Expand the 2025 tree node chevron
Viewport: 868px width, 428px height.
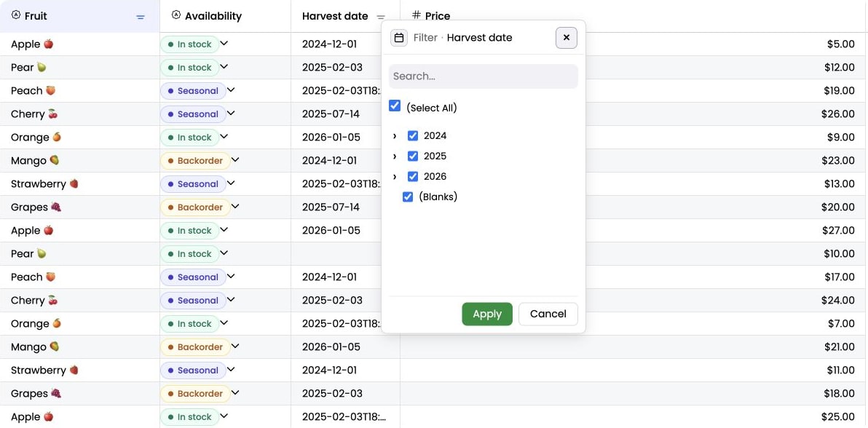(x=395, y=156)
